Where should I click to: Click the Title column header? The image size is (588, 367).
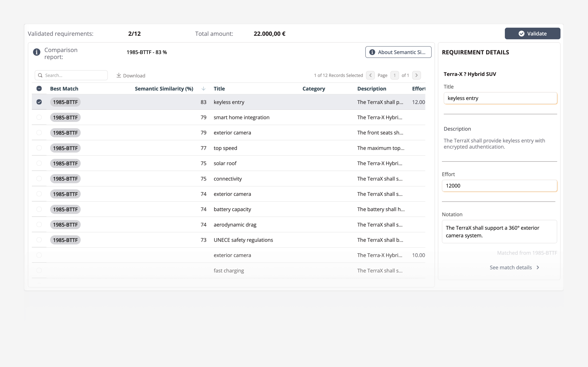[219, 88]
